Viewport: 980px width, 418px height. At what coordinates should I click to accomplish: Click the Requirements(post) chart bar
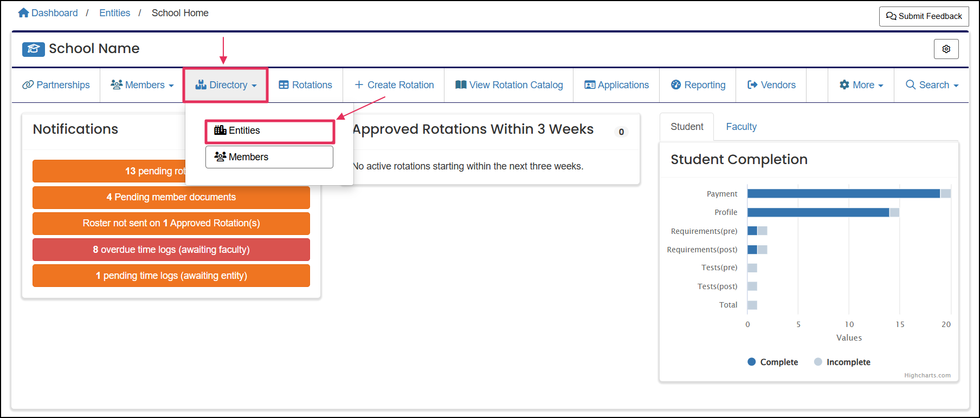752,250
